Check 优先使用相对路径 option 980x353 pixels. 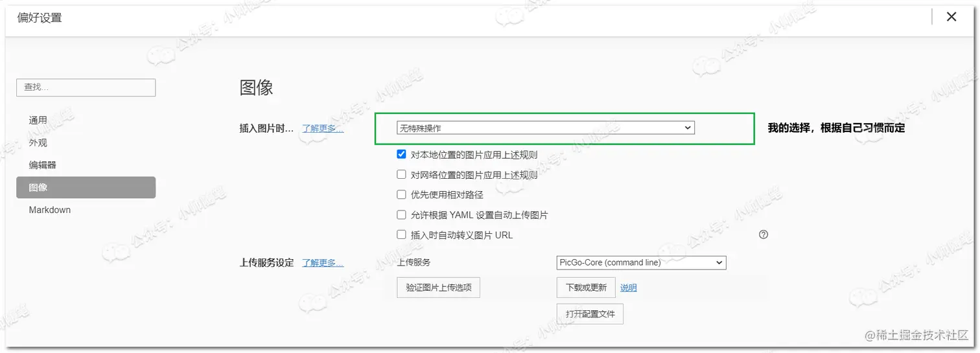(401, 194)
